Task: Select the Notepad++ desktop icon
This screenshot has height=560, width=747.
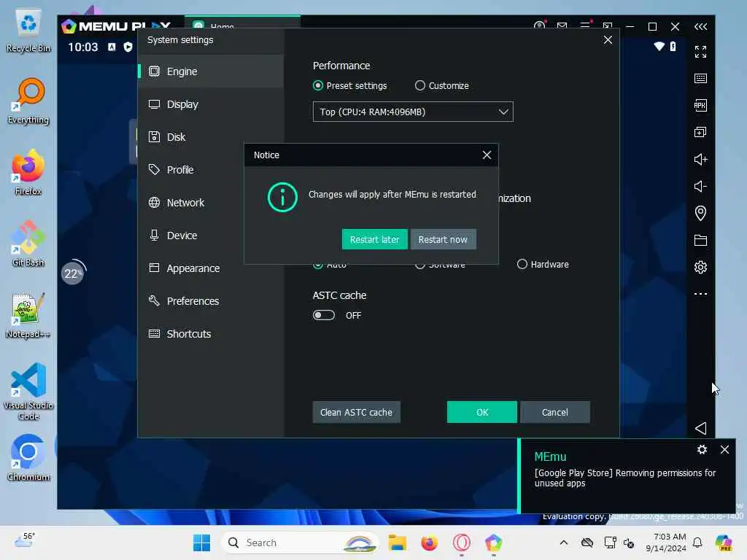Action: [28, 315]
